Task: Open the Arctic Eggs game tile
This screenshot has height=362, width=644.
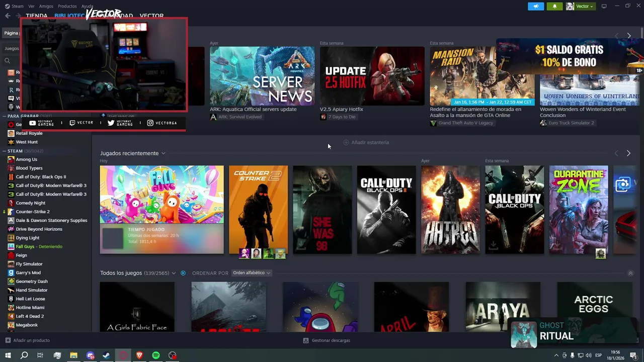Action: 594,307
